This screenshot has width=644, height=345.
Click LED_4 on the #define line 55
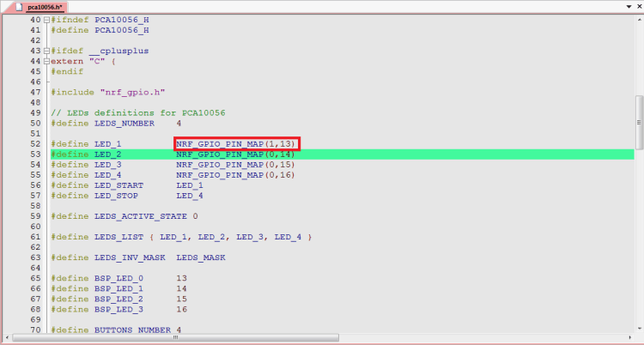pyautogui.click(x=107, y=175)
